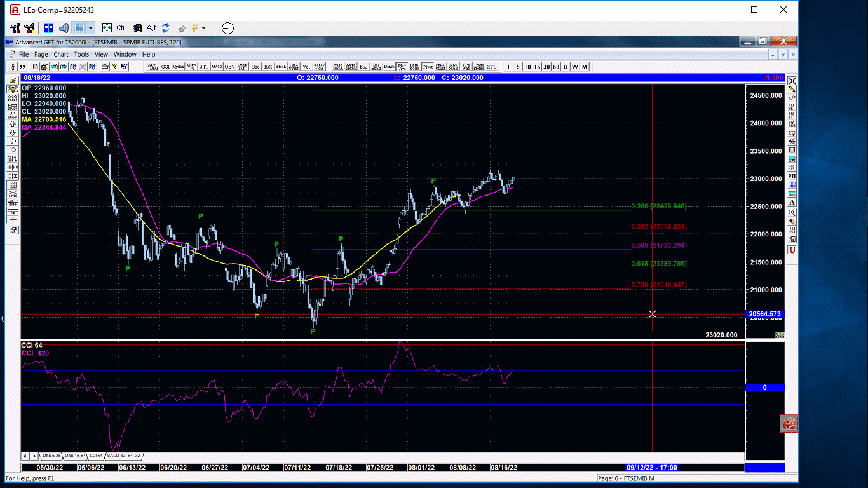Click the open folder tool icon
This screenshot has height=488, width=868.
[x=13, y=80]
